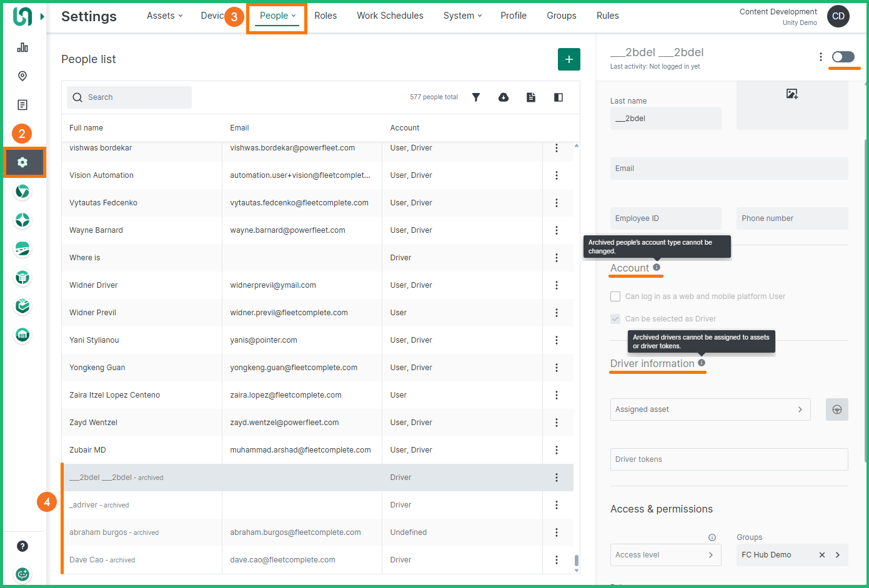Expand the System dropdown in top navigation
The image size is (869, 588).
coord(462,16)
